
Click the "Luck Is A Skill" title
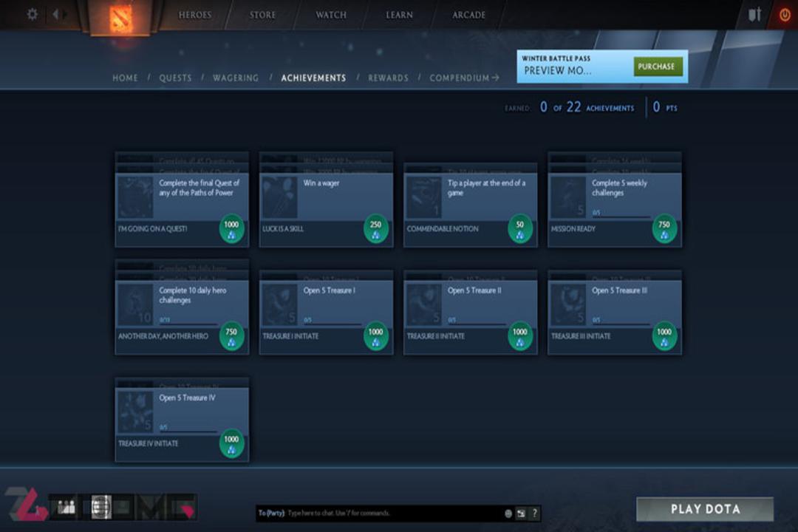click(x=283, y=229)
